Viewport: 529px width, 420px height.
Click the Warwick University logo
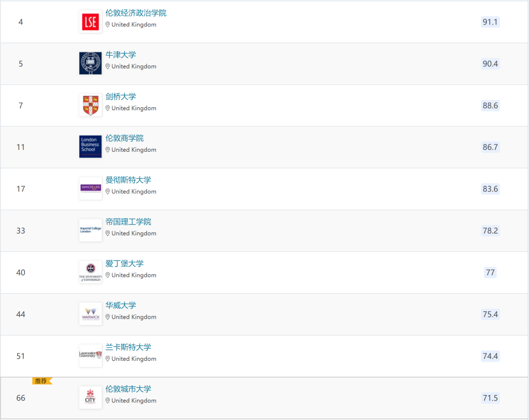pos(91,314)
